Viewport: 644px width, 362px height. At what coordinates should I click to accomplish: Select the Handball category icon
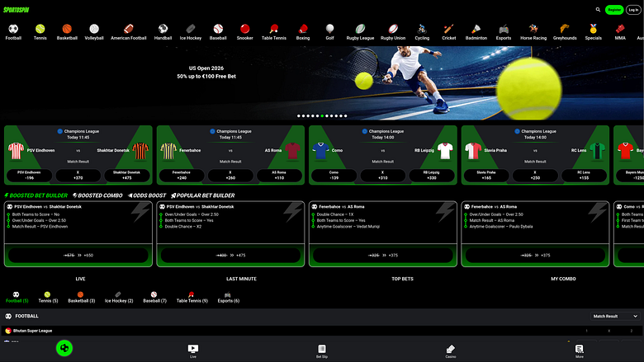pos(163,32)
